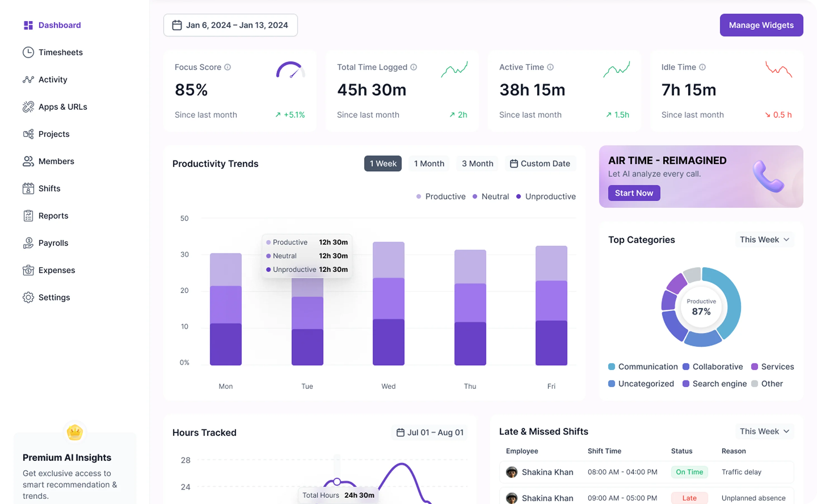The height and width of the screenshot is (504, 817).
Task: Click the Active Time info icon
Action: click(550, 67)
